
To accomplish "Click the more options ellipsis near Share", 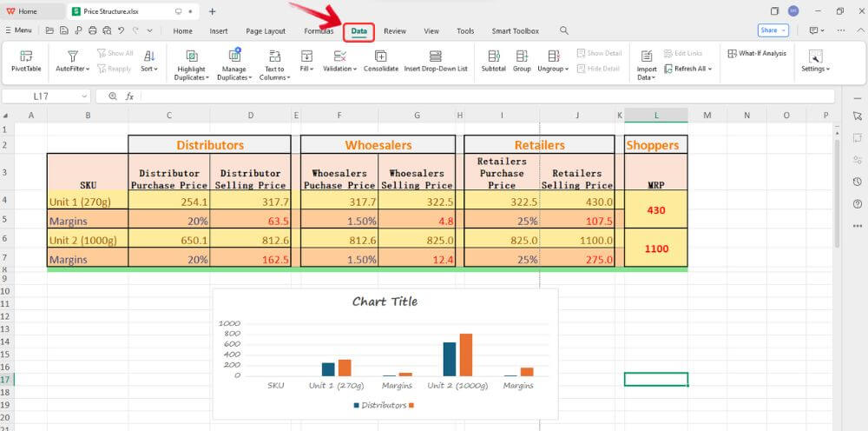I will coord(841,30).
